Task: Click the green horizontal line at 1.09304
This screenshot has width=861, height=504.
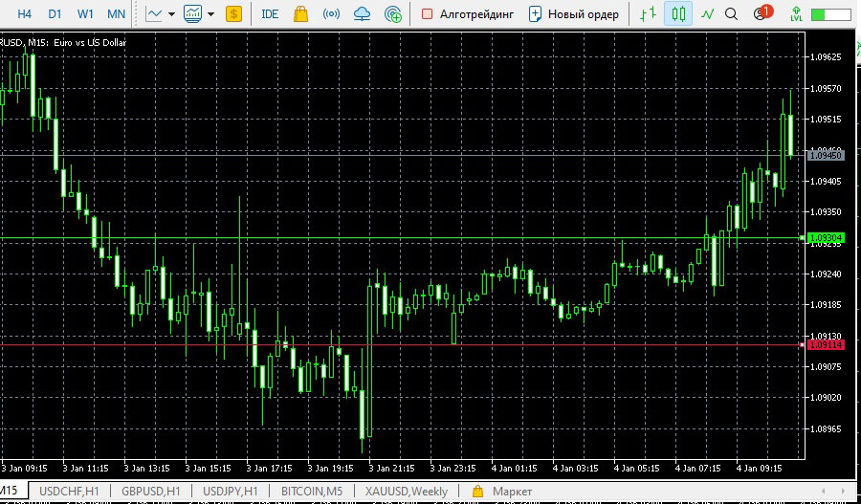Action: [x=402, y=238]
